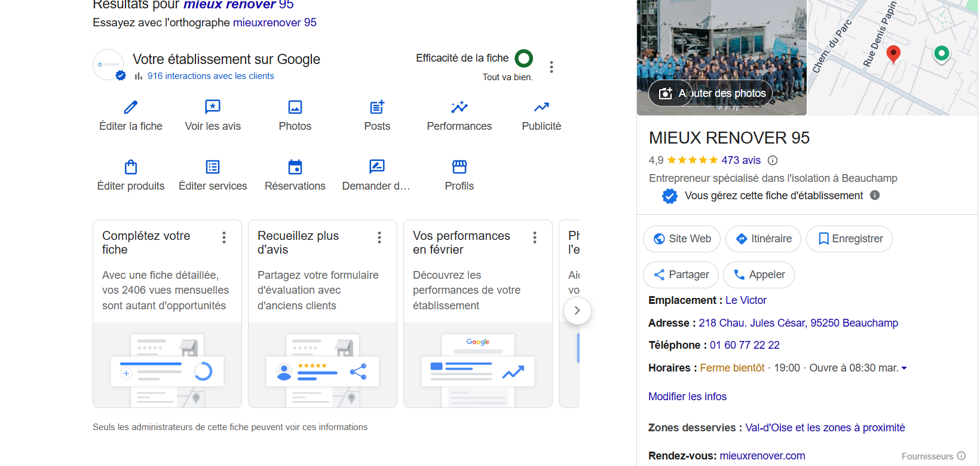Open the Profils storefront icon

pos(459,167)
